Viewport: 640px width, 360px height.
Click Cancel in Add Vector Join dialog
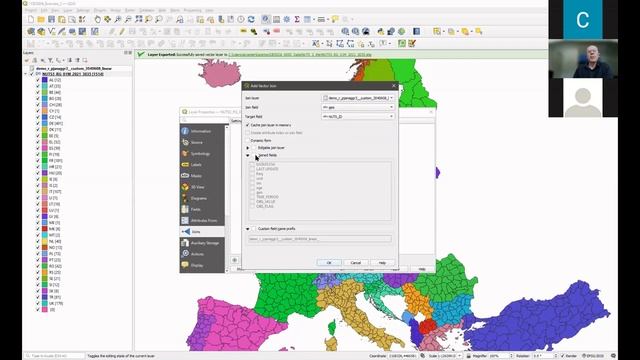pyautogui.click(x=356, y=262)
